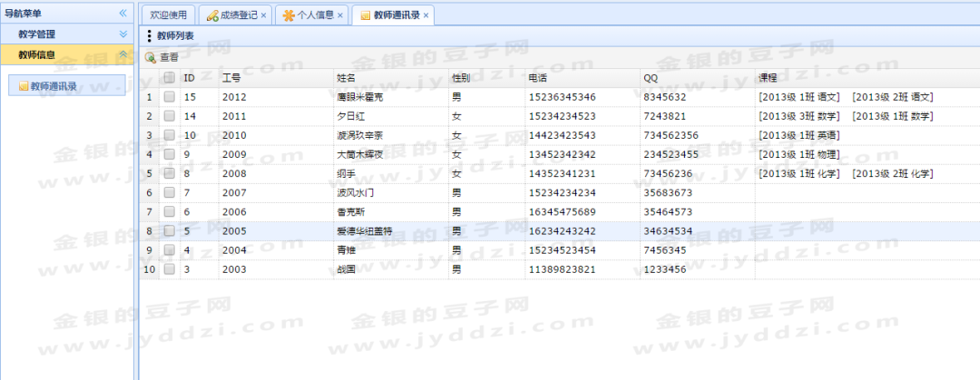This screenshot has width=980, height=380.
Task: Click course [2013级 2班 语文]
Action: (x=893, y=97)
